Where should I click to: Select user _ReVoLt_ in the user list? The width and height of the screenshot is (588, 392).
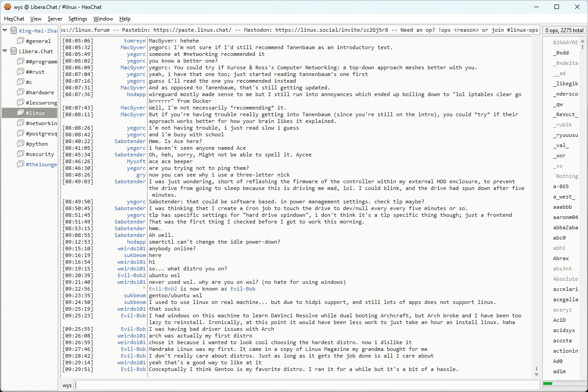coord(565,114)
